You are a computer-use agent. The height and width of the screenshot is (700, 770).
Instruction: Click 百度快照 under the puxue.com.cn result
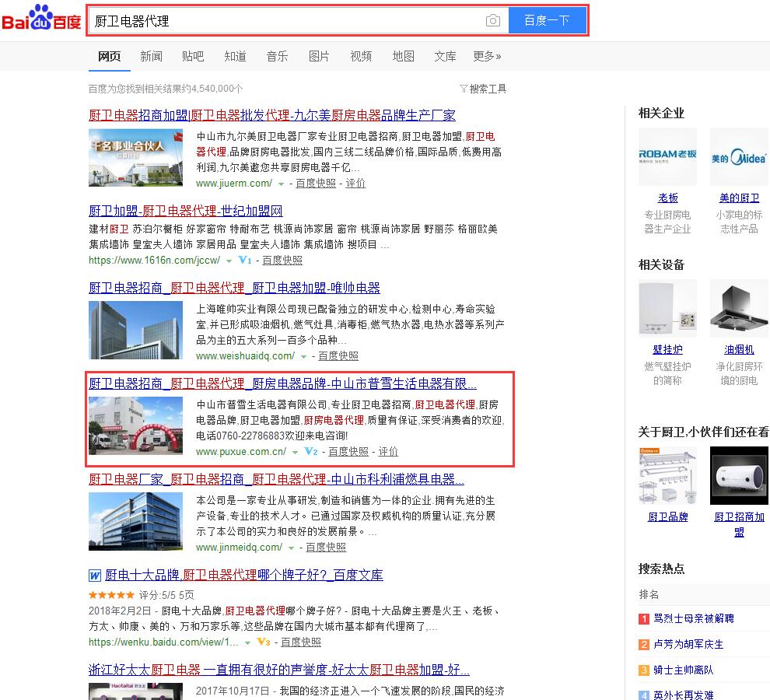tap(348, 452)
